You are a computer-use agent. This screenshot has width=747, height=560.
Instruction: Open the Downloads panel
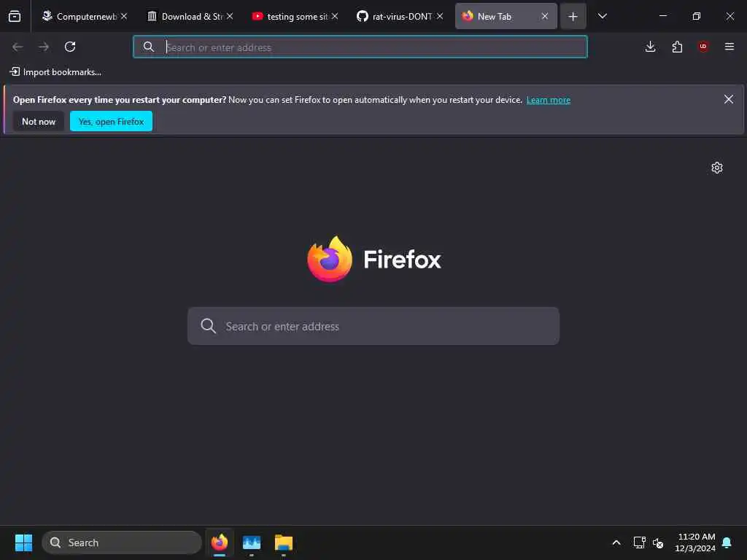(x=650, y=47)
